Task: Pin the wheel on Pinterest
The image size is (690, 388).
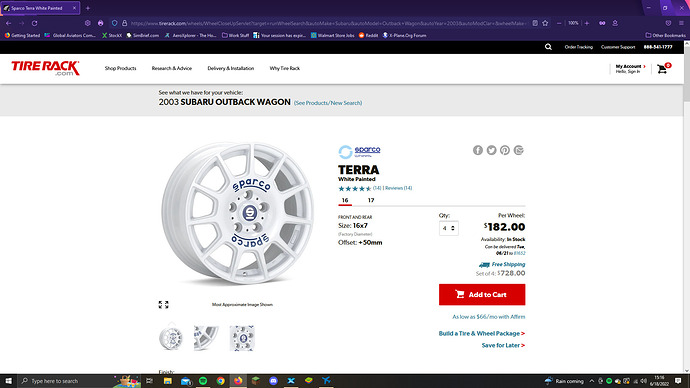Action: (505, 150)
